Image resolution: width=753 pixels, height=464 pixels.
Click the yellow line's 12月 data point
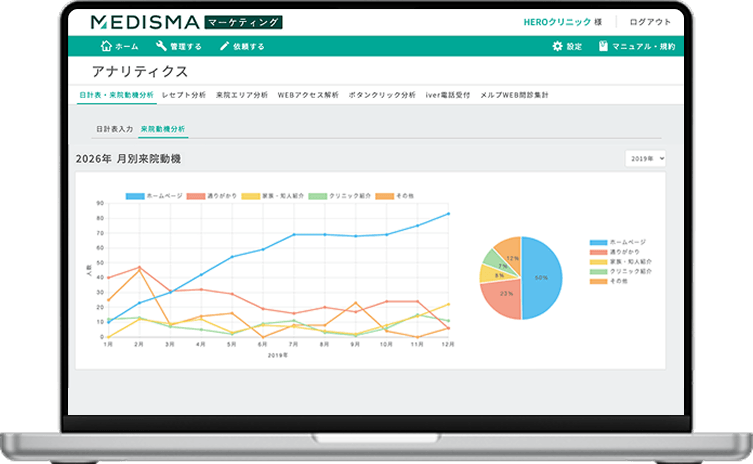coord(449,305)
